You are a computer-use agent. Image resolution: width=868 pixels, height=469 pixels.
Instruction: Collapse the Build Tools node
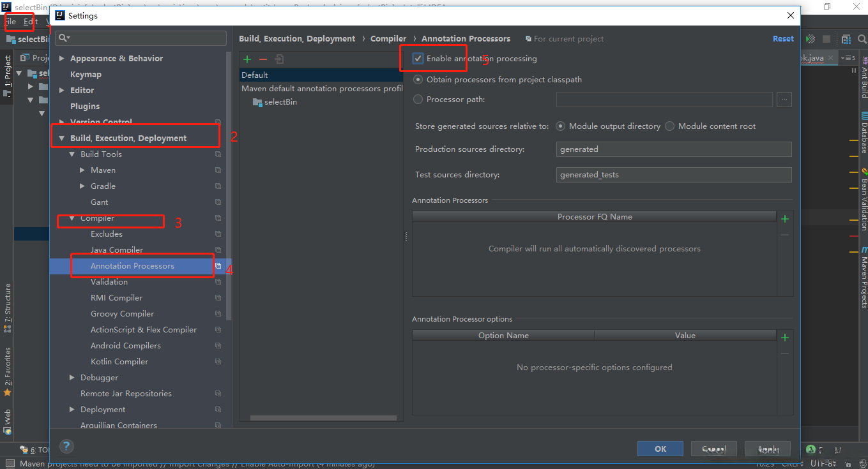pyautogui.click(x=72, y=154)
